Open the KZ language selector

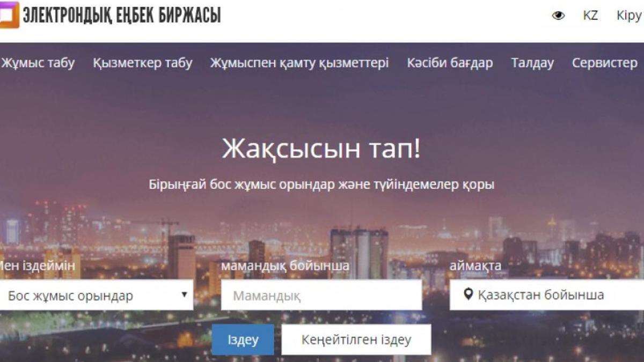coord(590,16)
